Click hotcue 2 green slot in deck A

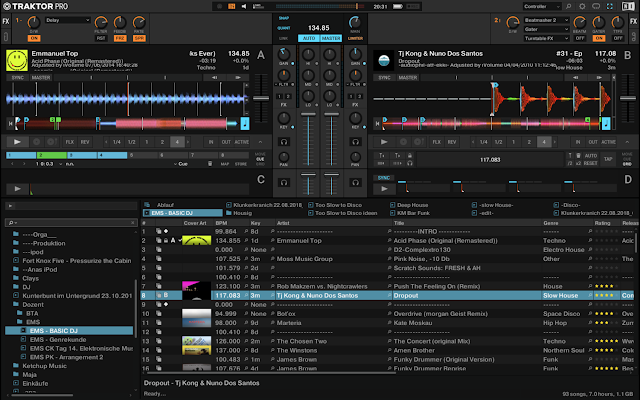pyautogui.click(x=52, y=155)
